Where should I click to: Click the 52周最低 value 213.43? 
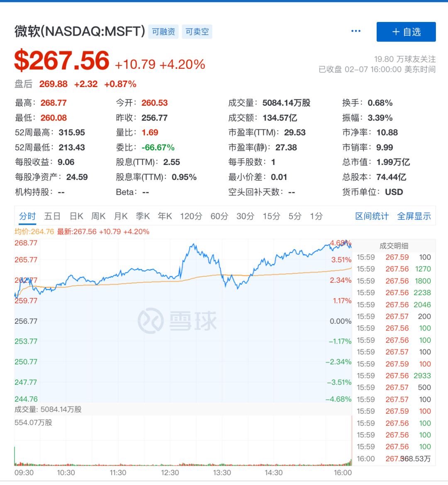(72, 148)
